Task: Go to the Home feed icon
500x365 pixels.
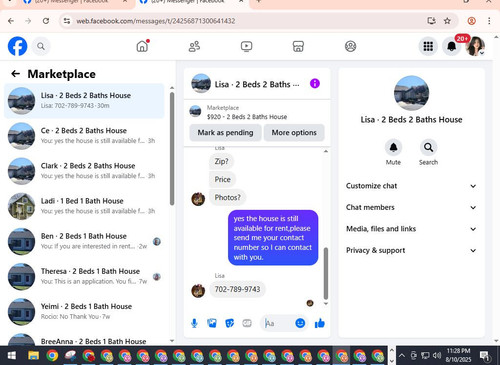Action: tap(142, 46)
